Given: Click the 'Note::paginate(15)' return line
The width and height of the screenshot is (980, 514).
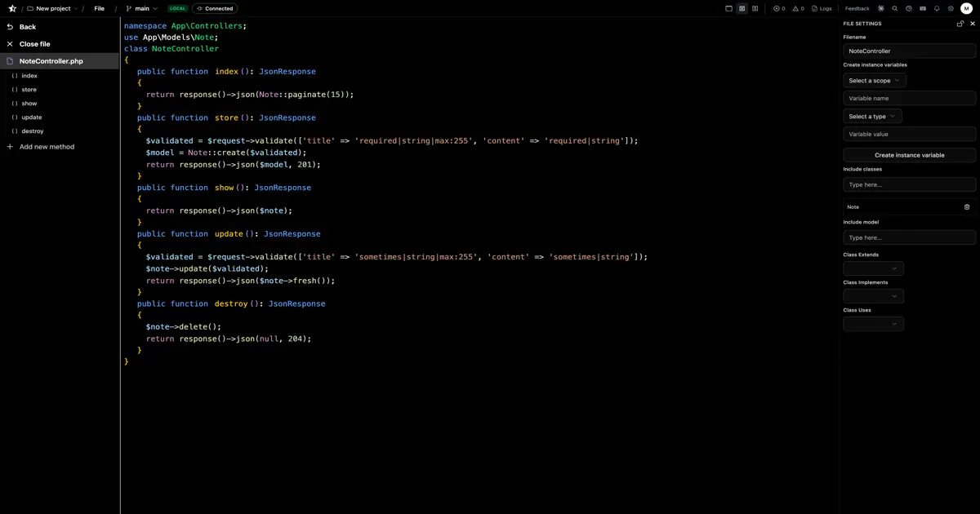Looking at the screenshot, I should [250, 95].
